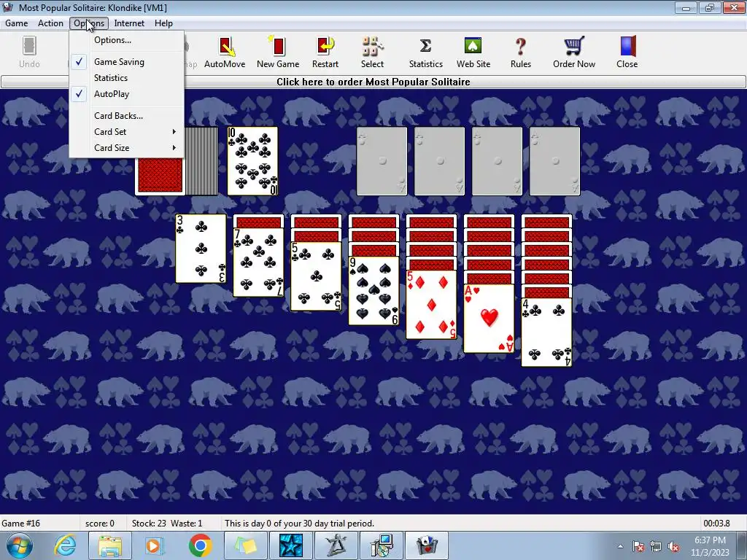747x560 pixels.
Task: Click the Action Center flag tray icon
Action: (x=638, y=547)
